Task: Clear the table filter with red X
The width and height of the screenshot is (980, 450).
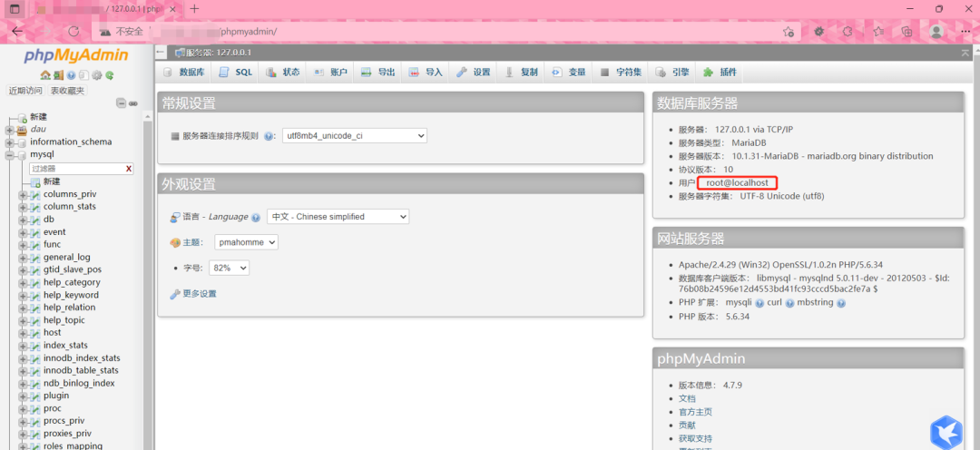Action: coord(129,169)
